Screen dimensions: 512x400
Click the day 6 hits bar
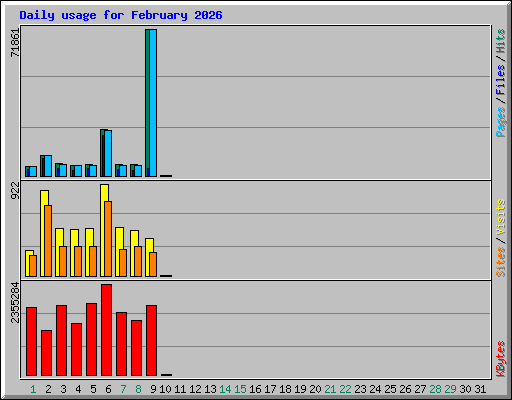102,153
